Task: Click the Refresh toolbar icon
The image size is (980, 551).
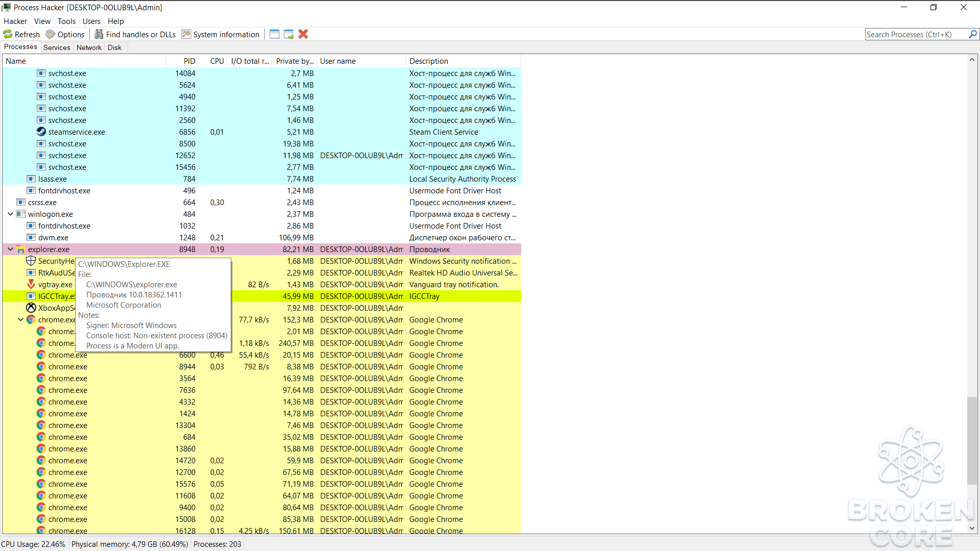Action: click(8, 34)
